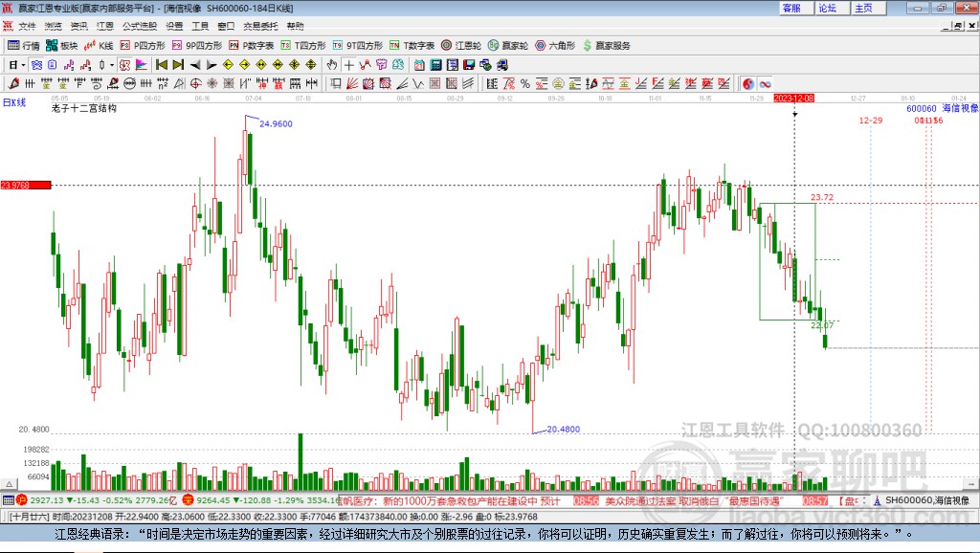Click the first yellow diamond arrow icon
The height and width of the screenshot is (553, 980).
click(x=228, y=65)
